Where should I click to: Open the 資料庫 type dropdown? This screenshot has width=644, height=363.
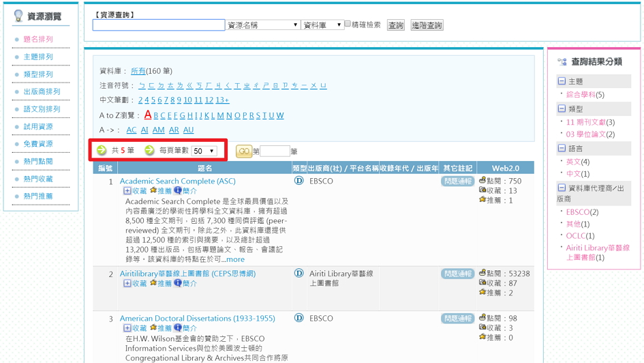click(x=322, y=25)
